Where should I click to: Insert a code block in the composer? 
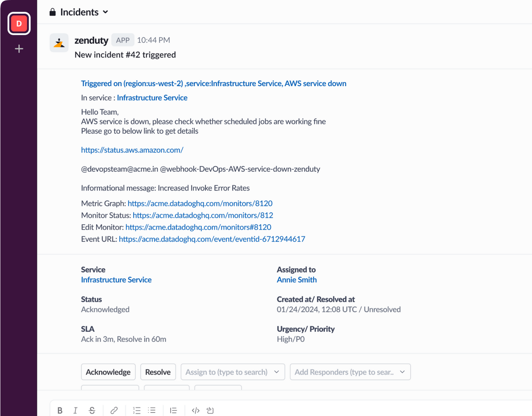(210, 410)
